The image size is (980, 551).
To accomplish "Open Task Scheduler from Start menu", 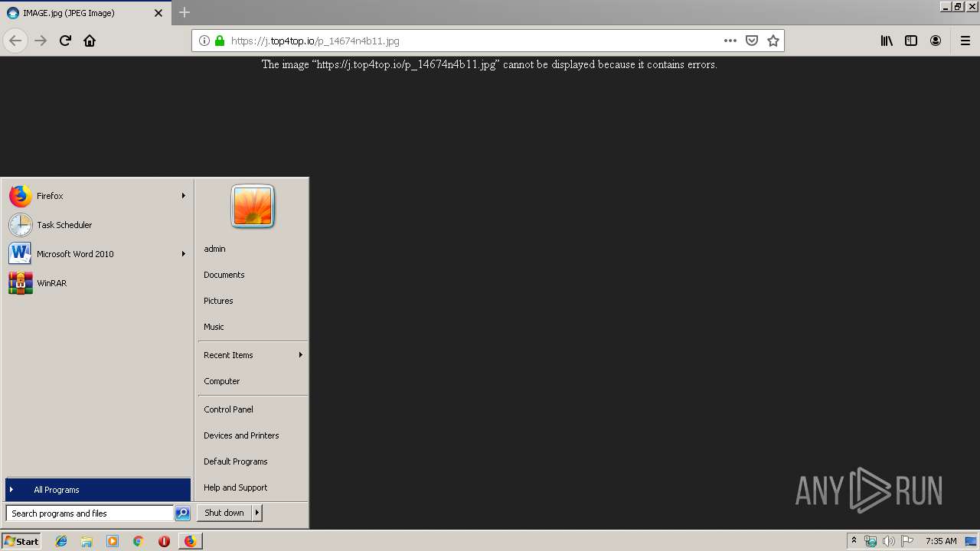I will (x=97, y=225).
